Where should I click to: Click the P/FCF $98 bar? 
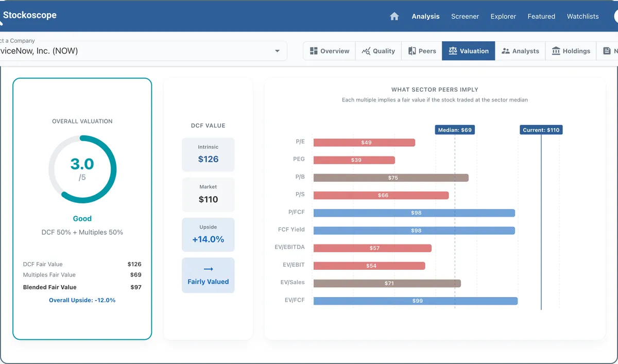point(414,213)
